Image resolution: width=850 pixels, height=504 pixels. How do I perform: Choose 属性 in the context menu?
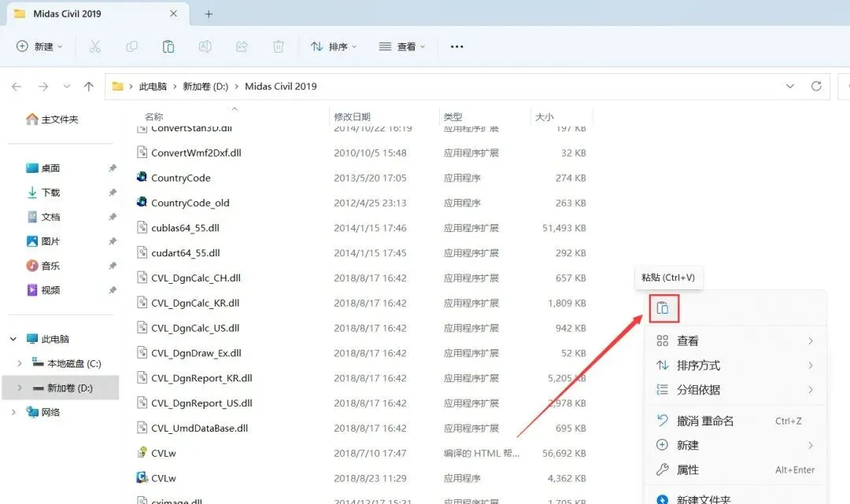[x=735, y=470]
